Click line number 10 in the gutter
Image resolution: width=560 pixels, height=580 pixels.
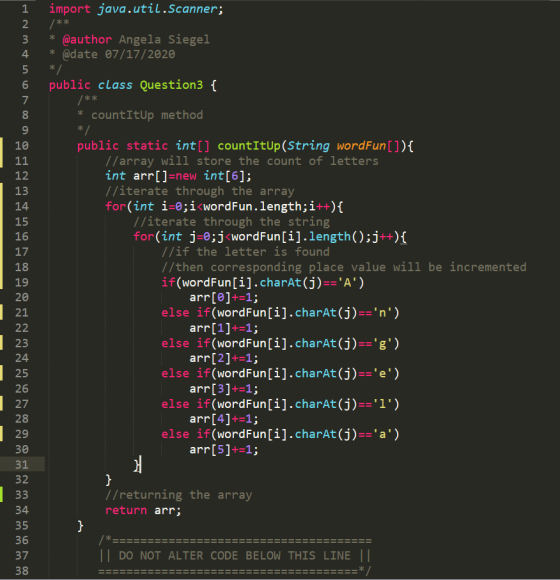click(21, 146)
